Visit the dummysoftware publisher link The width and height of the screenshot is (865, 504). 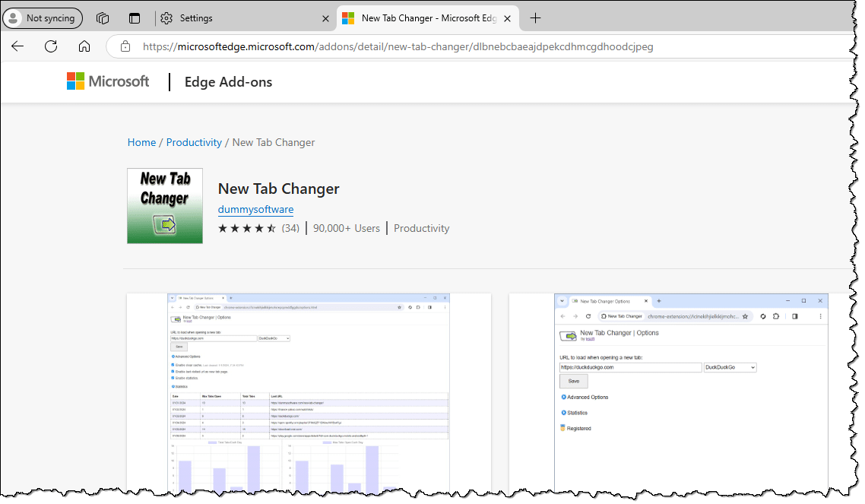(x=255, y=209)
